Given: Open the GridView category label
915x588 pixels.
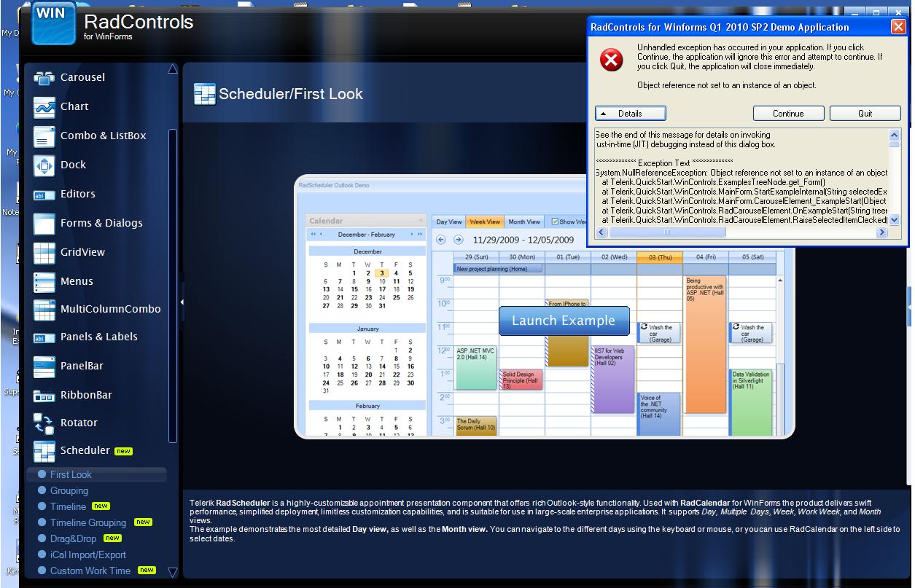Looking at the screenshot, I should pos(82,252).
